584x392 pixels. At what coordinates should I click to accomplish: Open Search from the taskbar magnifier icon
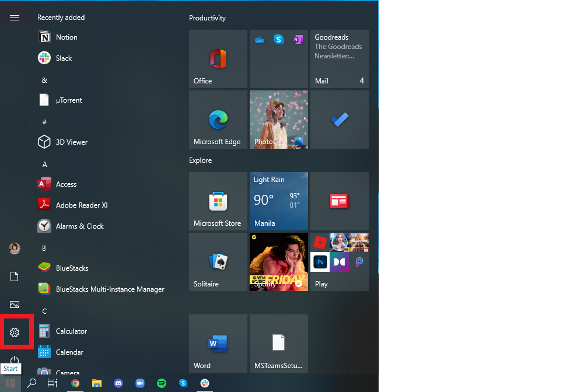coord(32,383)
